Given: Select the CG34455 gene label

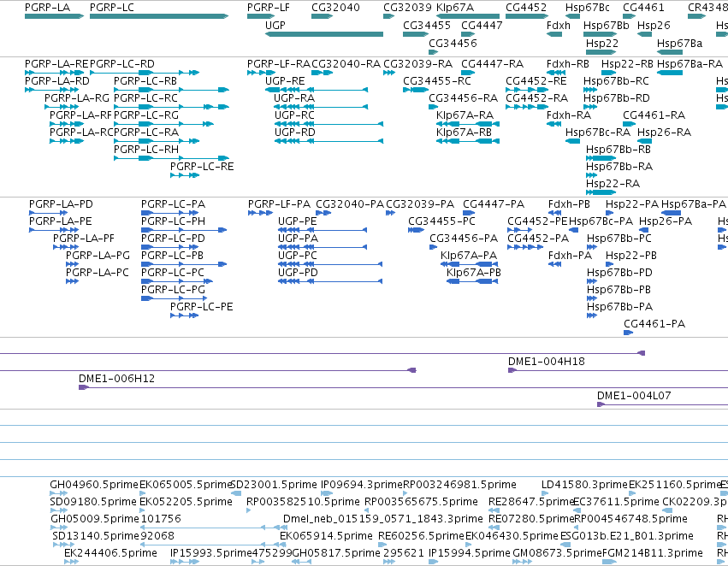Looking at the screenshot, I should coord(427,25).
